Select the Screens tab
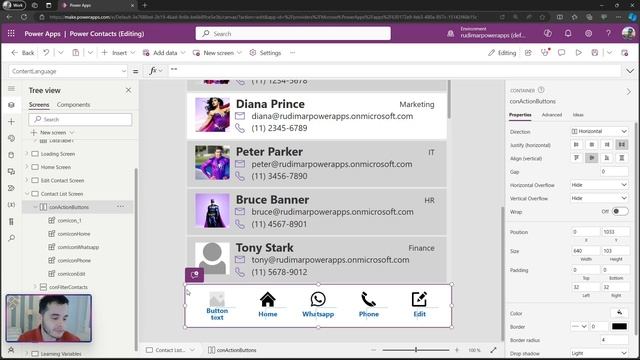The image size is (640, 360). [39, 104]
